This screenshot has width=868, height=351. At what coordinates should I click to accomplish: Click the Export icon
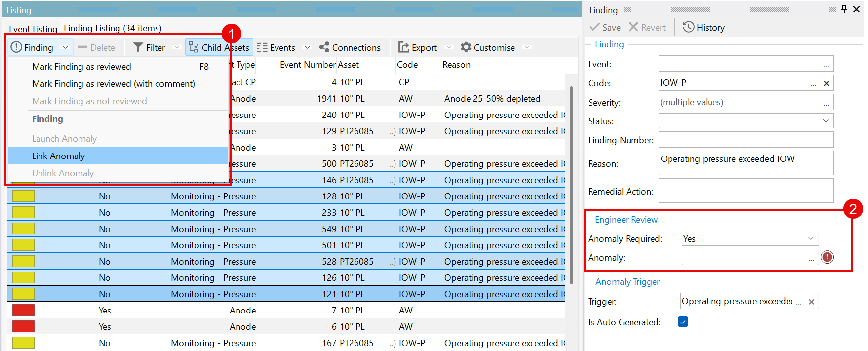point(404,47)
